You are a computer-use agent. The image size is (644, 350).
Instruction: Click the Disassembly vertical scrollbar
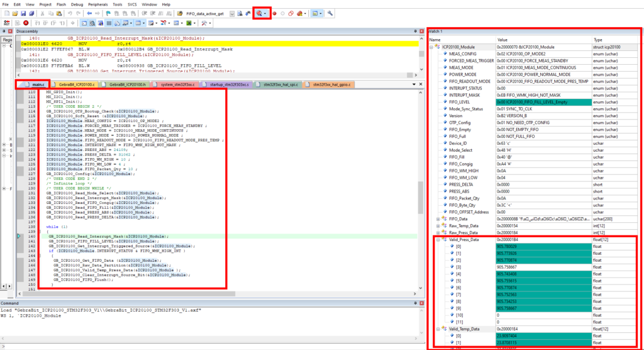421,54
